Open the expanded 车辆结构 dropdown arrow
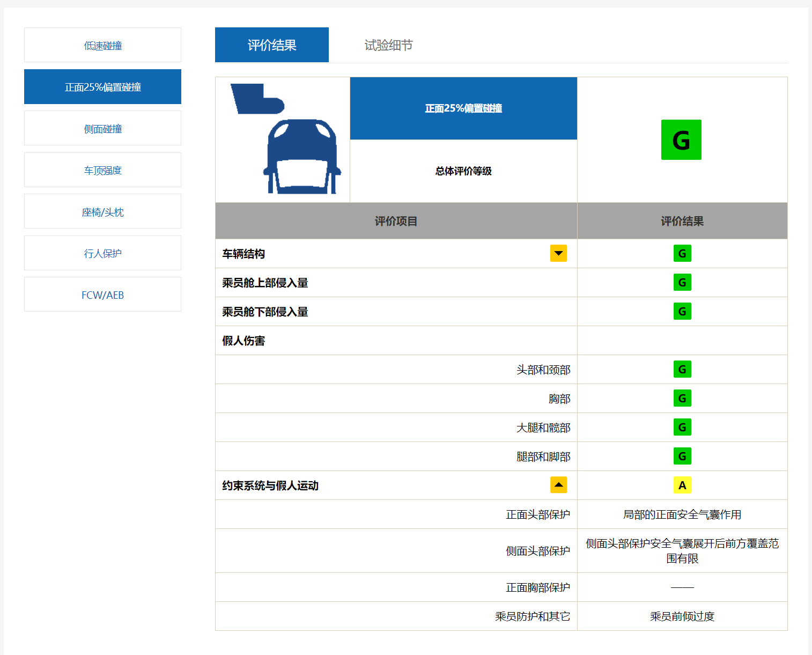This screenshot has height=655, width=812. (x=558, y=253)
